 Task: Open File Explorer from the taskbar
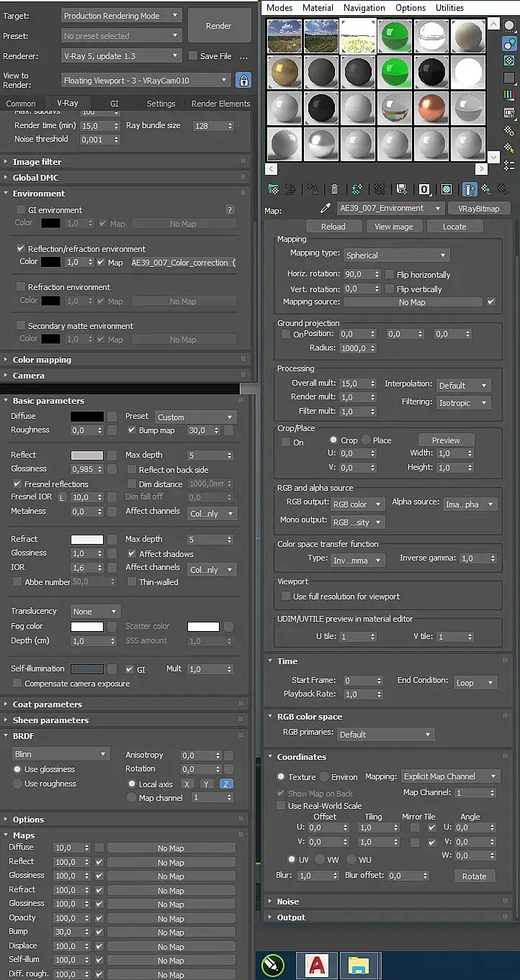[x=358, y=966]
